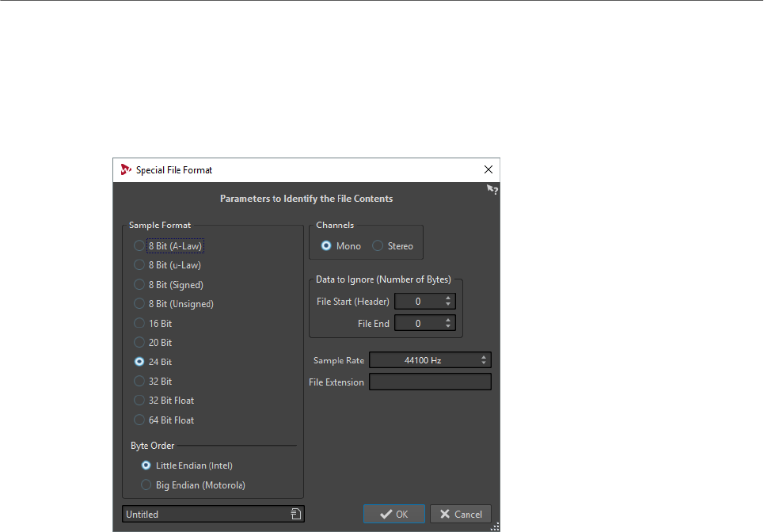Click the File Extension text field

(x=430, y=382)
